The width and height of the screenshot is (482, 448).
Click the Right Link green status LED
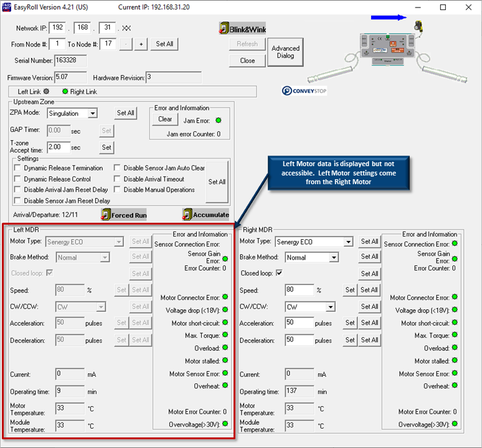pos(65,91)
